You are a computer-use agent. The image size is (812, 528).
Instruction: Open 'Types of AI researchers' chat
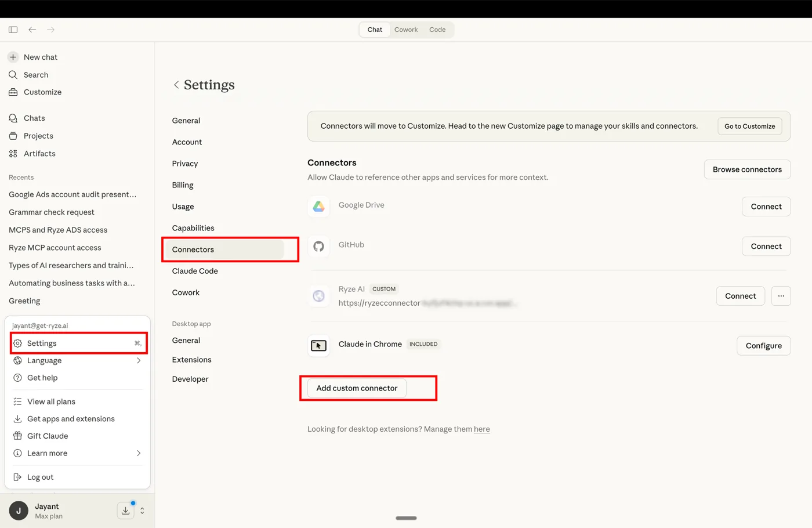(x=71, y=265)
